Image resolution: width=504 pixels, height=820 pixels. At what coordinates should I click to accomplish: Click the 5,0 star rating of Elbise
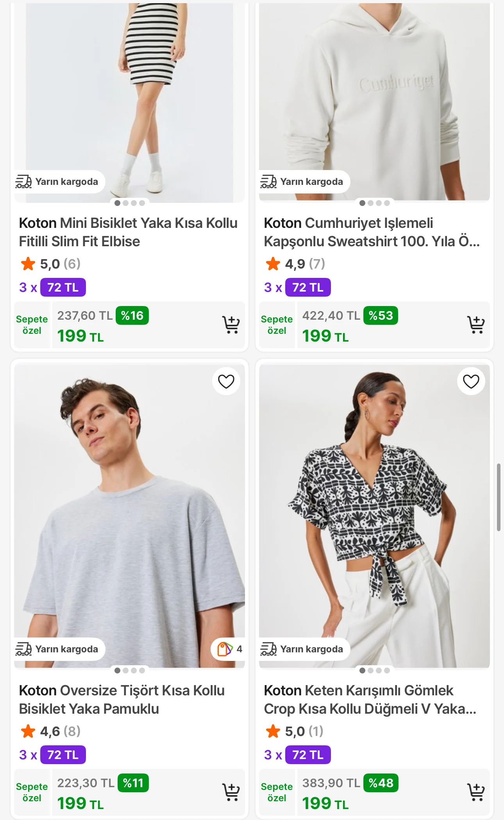click(50, 264)
